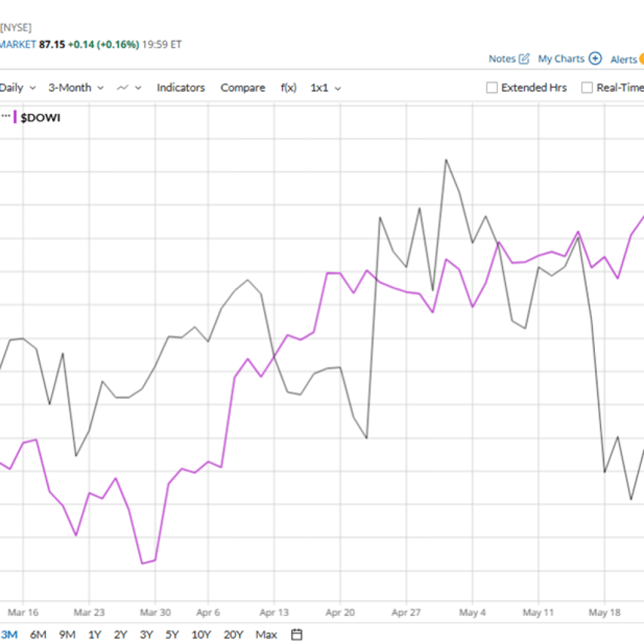
Task: Open the Alerts link
Action: (x=623, y=60)
